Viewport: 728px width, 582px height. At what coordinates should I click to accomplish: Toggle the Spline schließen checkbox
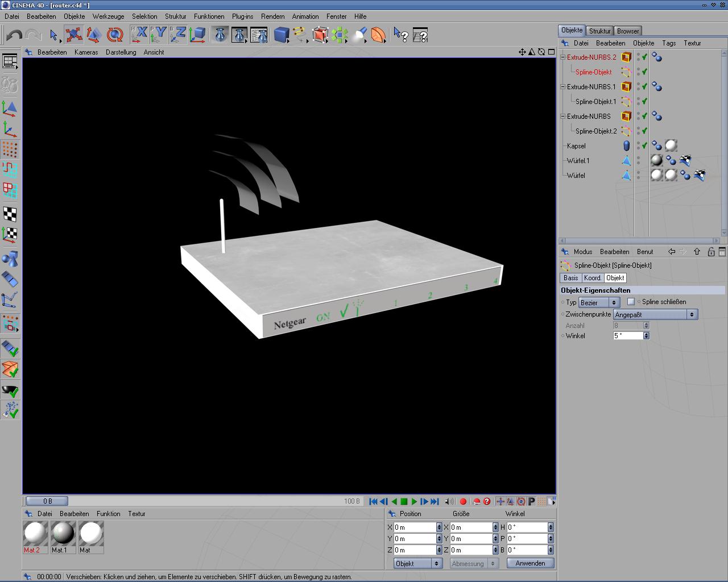point(631,302)
